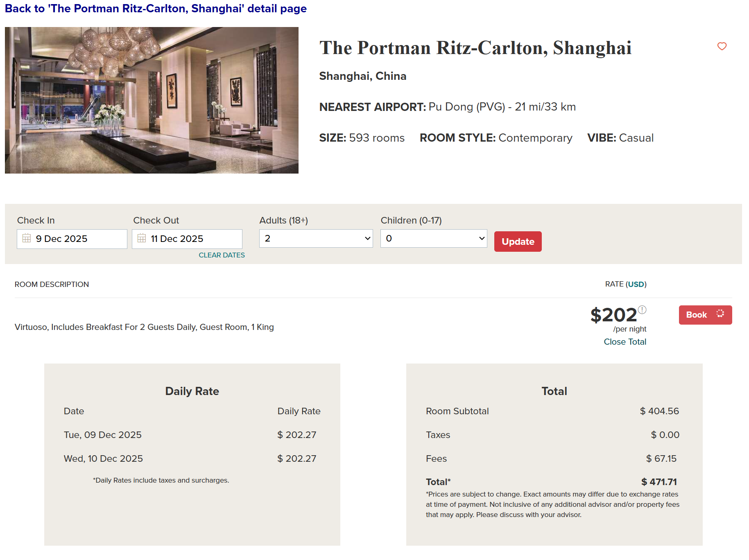Open the hotel lobby photo
749x560 pixels.
[x=152, y=100]
